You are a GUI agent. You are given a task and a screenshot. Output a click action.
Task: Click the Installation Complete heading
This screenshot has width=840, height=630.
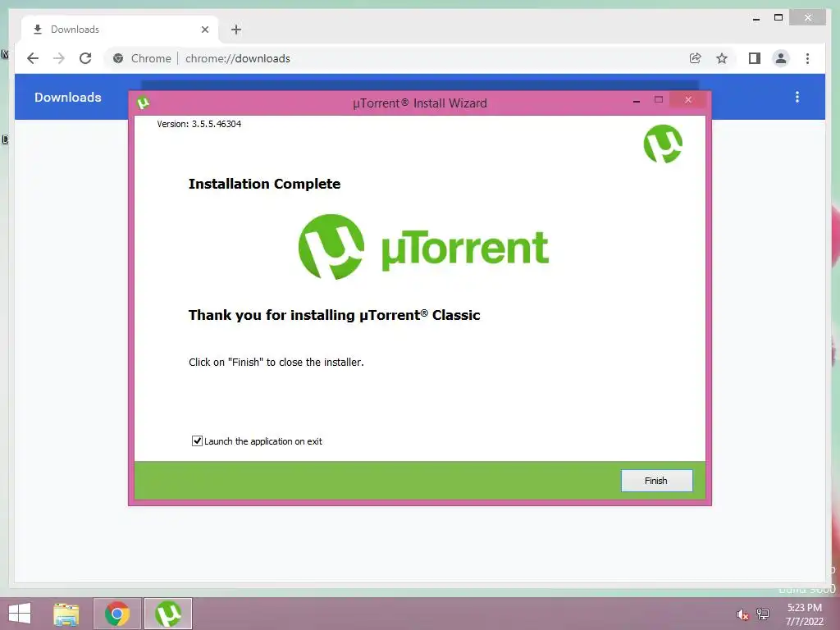(x=265, y=184)
